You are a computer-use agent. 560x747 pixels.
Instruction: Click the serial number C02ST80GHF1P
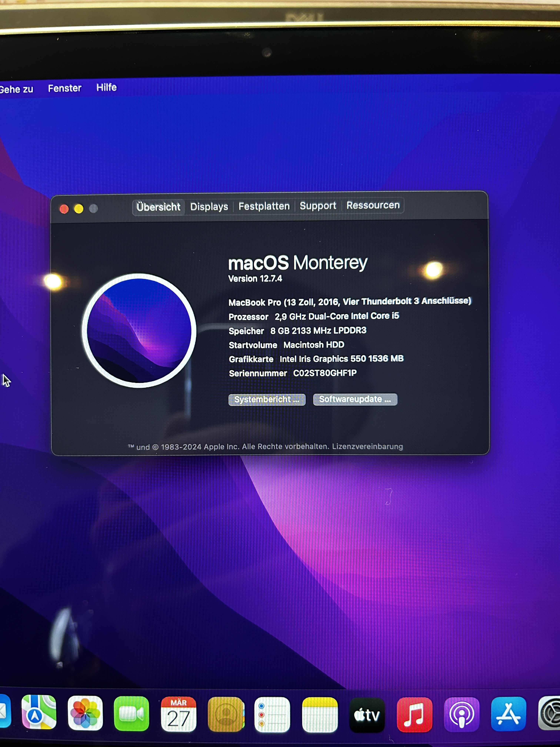[x=325, y=373]
